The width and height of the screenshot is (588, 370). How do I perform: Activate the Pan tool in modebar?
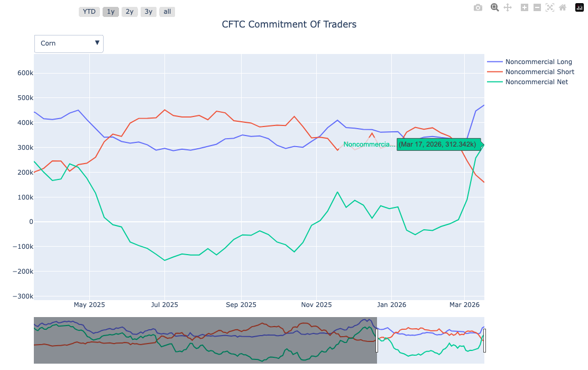tap(508, 7)
